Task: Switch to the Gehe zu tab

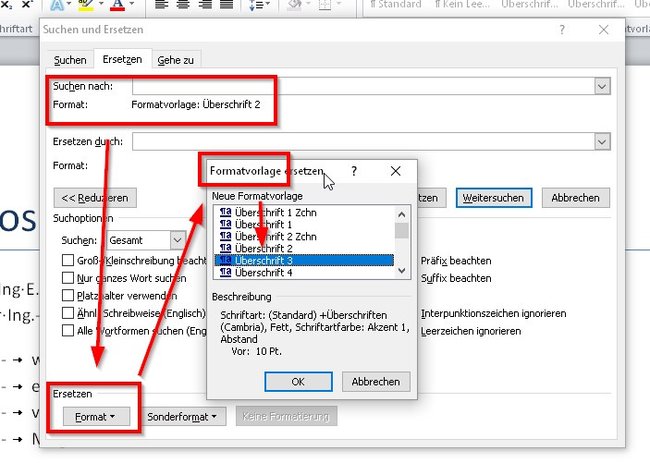Action: click(x=176, y=60)
